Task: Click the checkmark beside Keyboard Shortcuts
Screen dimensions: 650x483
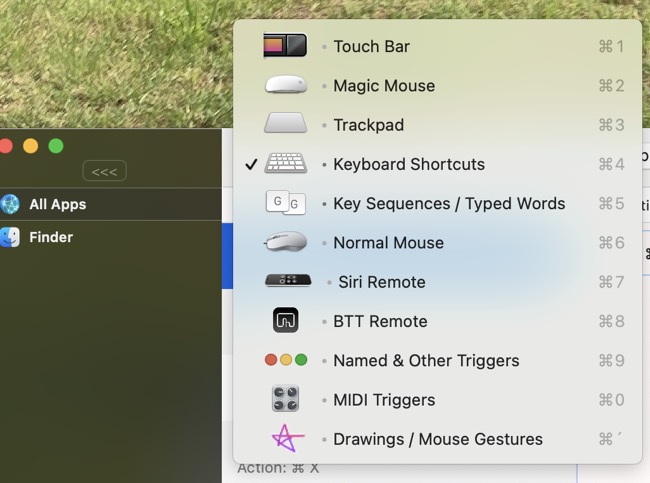Action: (251, 165)
